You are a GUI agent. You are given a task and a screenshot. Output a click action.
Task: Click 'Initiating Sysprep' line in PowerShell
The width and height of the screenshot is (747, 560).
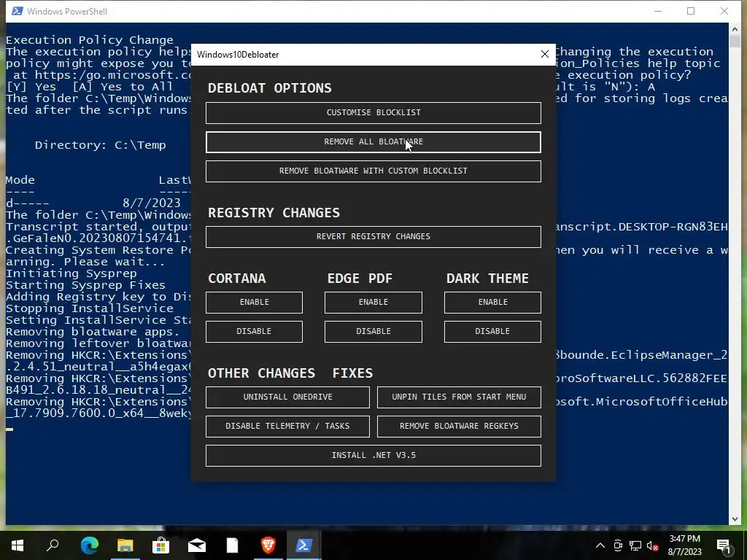[71, 273]
